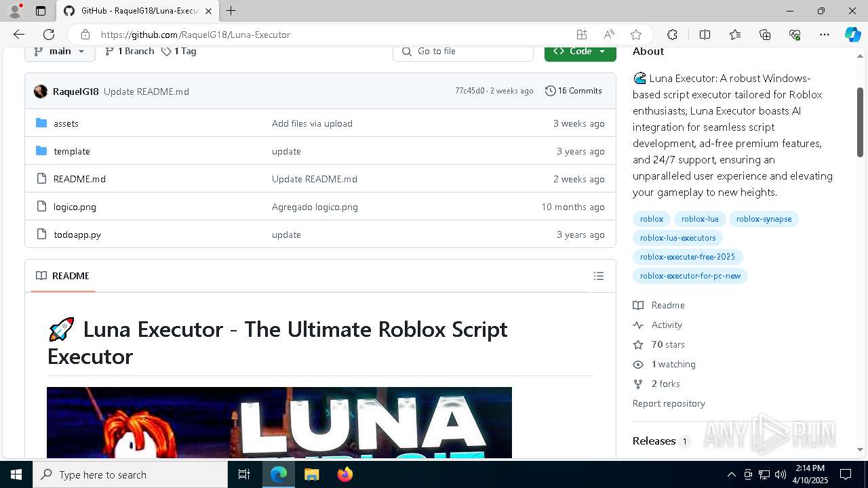Click the volume speaker tray icon
The image size is (868, 488).
pos(781,474)
